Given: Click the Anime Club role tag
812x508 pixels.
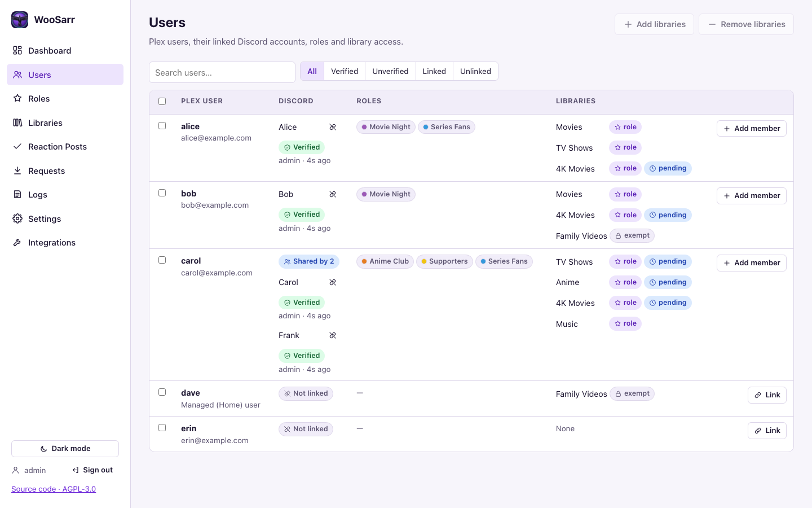Looking at the screenshot, I should pos(385,261).
